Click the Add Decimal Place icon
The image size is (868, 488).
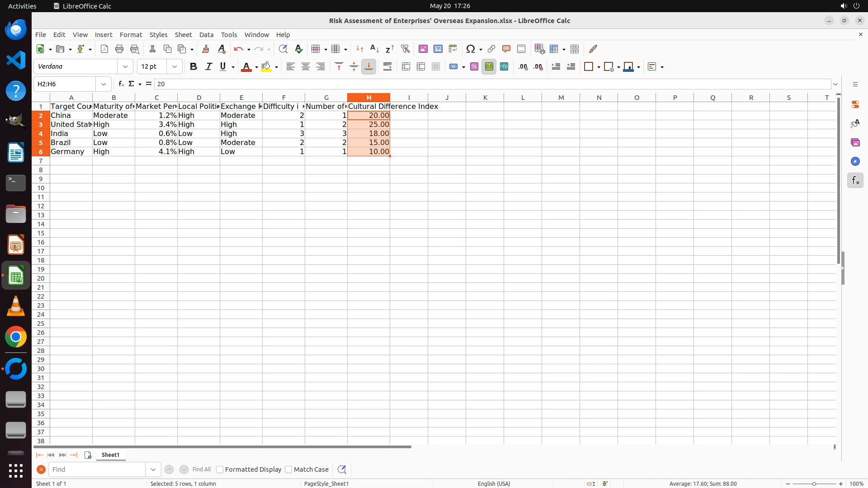point(523,67)
